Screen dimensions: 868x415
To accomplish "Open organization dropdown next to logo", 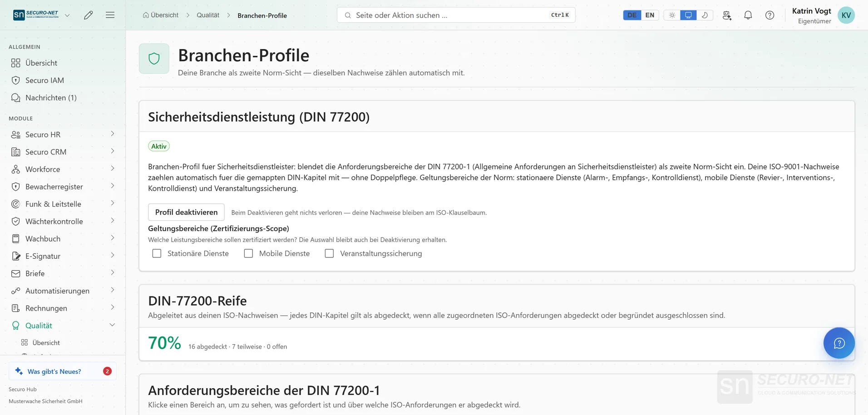I will (67, 15).
